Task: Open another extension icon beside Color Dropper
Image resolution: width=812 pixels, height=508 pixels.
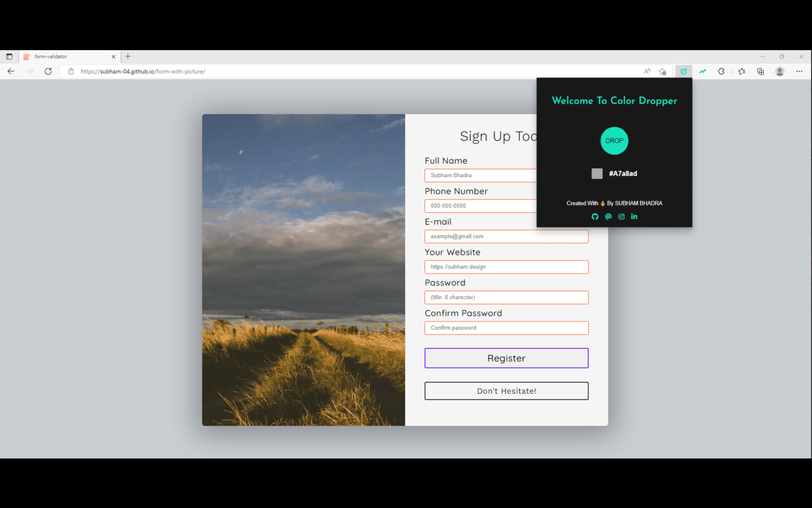Action: (x=702, y=71)
